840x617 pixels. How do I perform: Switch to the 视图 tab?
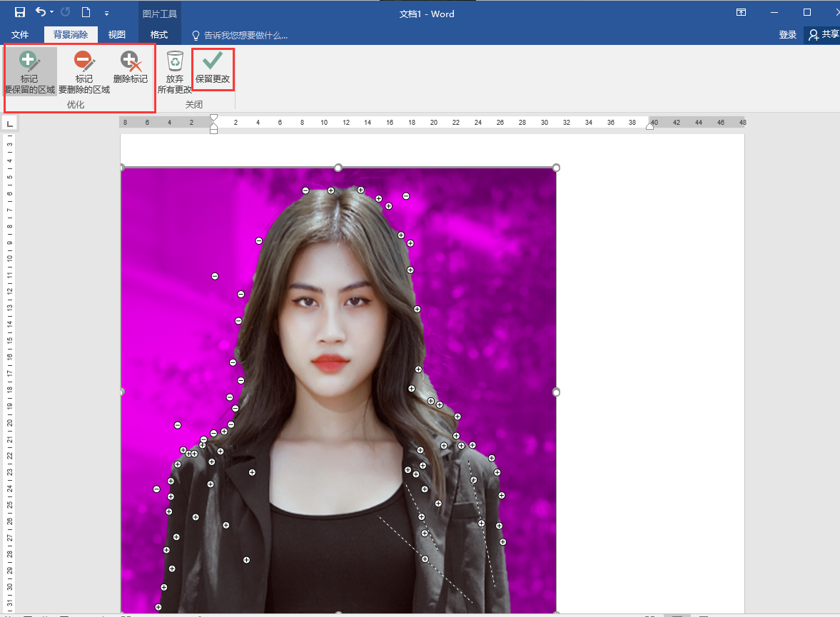coord(117,35)
